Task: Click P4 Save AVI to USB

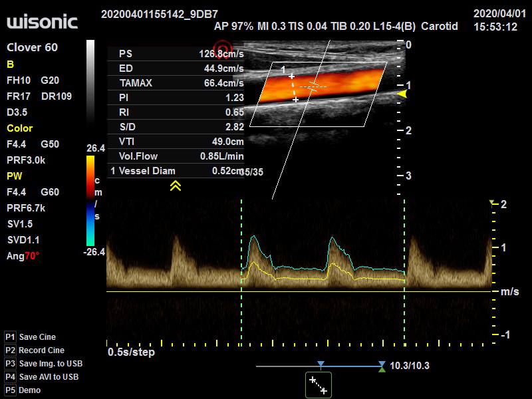Action: (x=41, y=377)
